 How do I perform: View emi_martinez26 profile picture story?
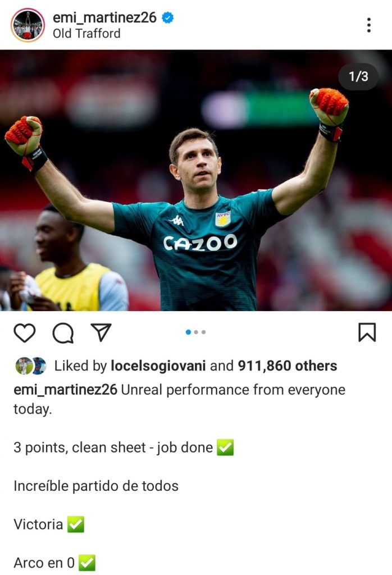(x=28, y=25)
